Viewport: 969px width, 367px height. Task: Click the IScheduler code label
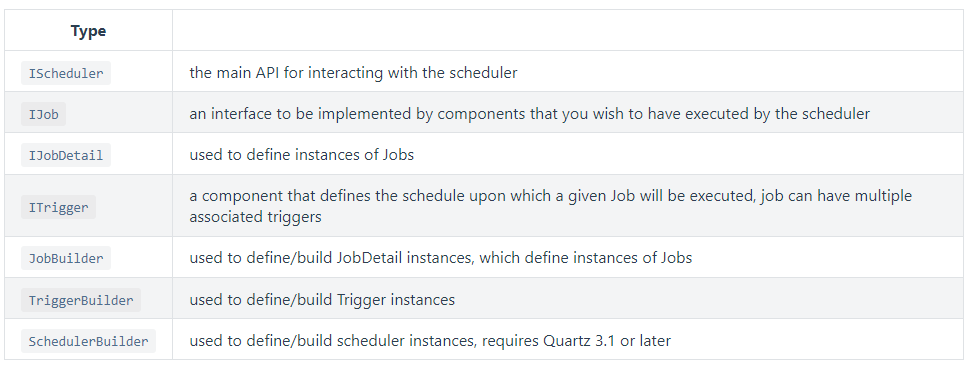click(x=66, y=73)
